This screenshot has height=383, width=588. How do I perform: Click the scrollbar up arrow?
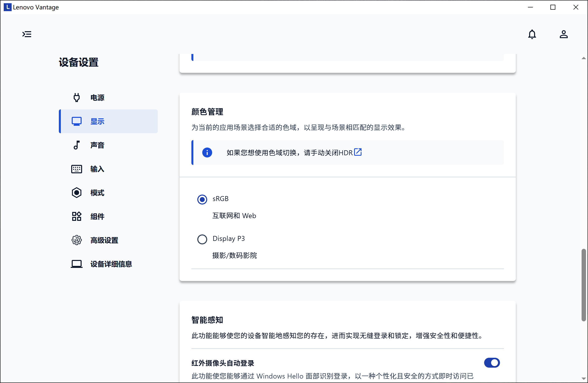584,58
